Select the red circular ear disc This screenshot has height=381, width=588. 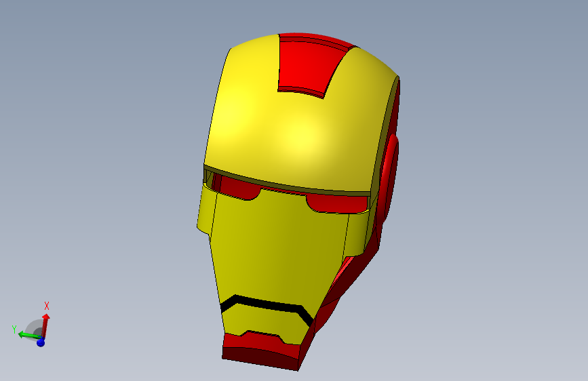[x=388, y=178]
